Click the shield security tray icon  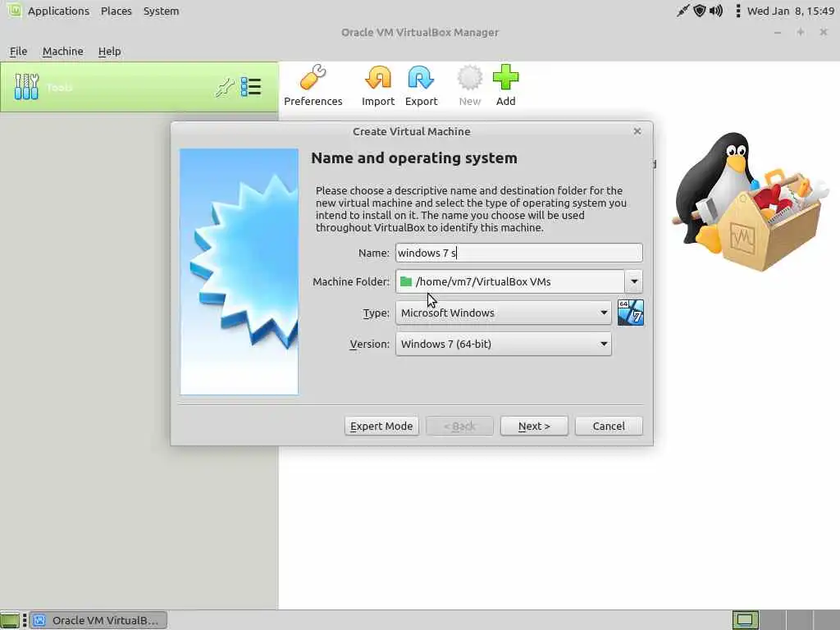699,11
